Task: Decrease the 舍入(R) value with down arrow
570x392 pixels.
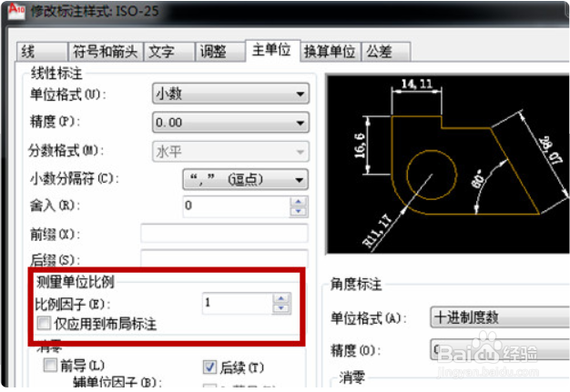Action: coord(299,212)
